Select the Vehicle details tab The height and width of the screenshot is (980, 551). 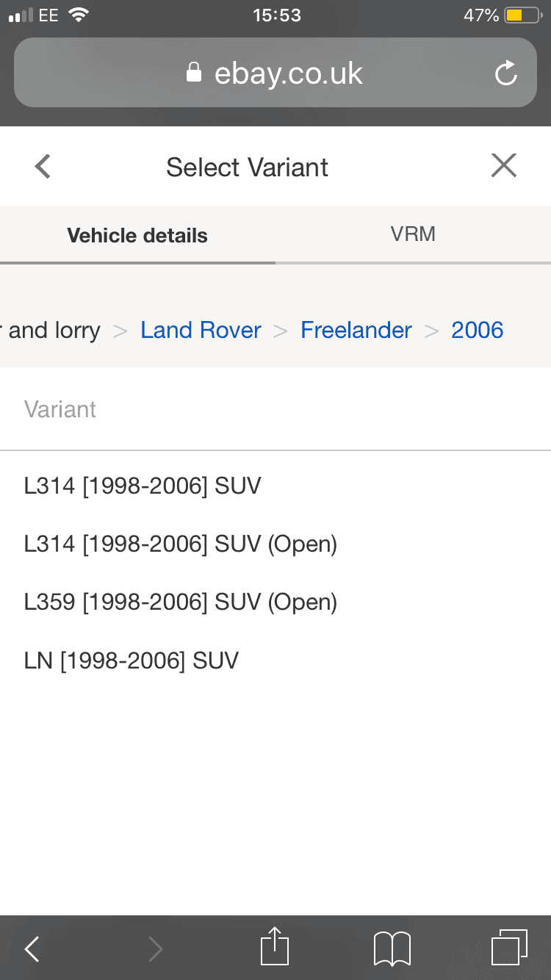click(137, 235)
